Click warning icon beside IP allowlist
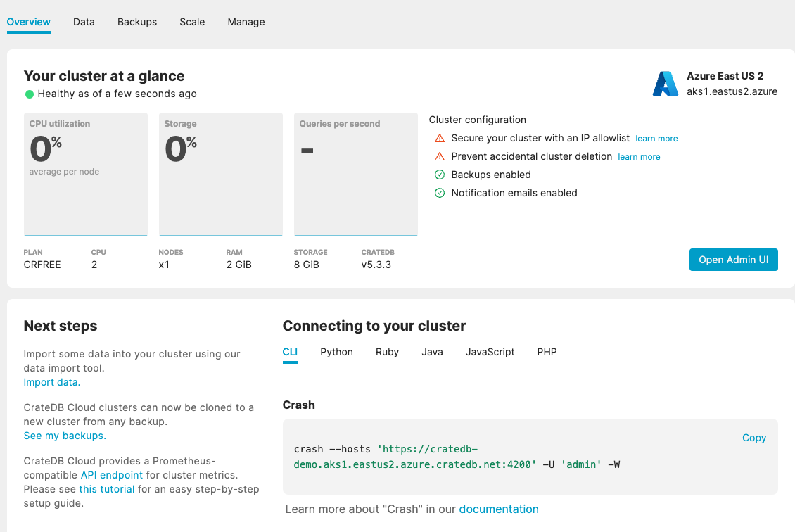795x532 pixels. coord(440,139)
